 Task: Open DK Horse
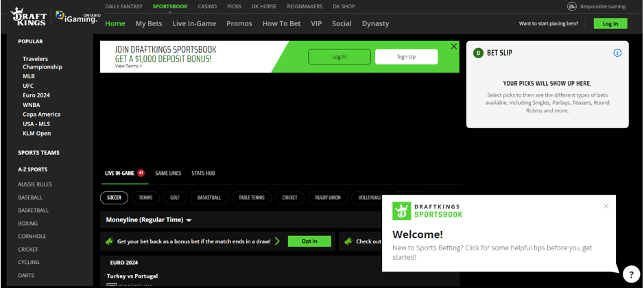(x=264, y=7)
